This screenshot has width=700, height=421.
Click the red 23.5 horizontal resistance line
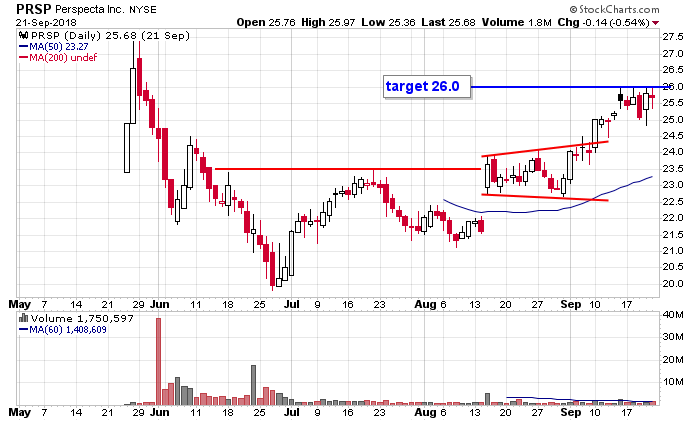click(x=348, y=169)
